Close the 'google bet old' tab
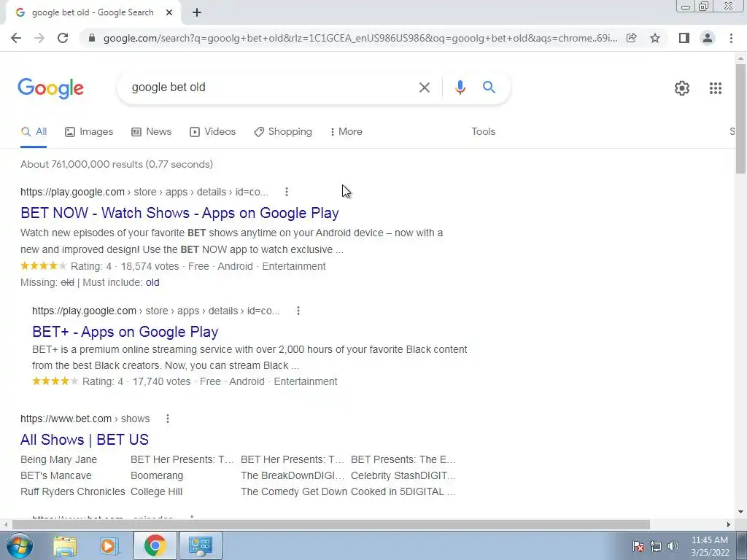The width and height of the screenshot is (747, 560). 169,12
